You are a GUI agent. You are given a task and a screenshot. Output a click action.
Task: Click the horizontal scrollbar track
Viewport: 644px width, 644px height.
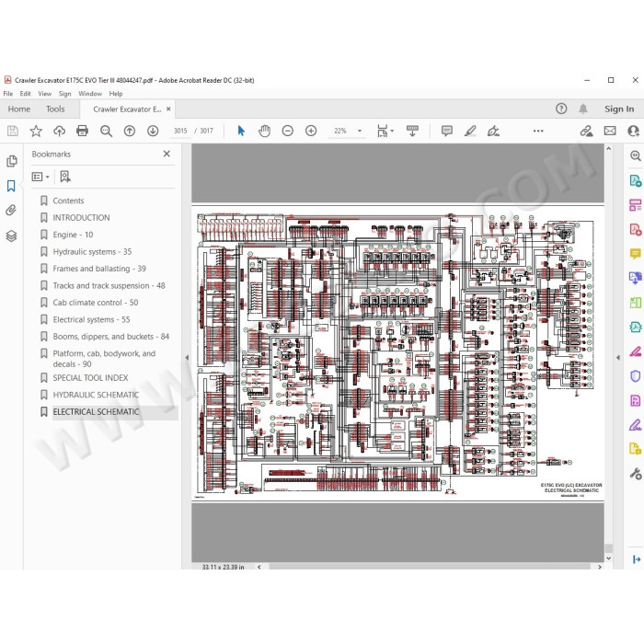click(x=430, y=567)
